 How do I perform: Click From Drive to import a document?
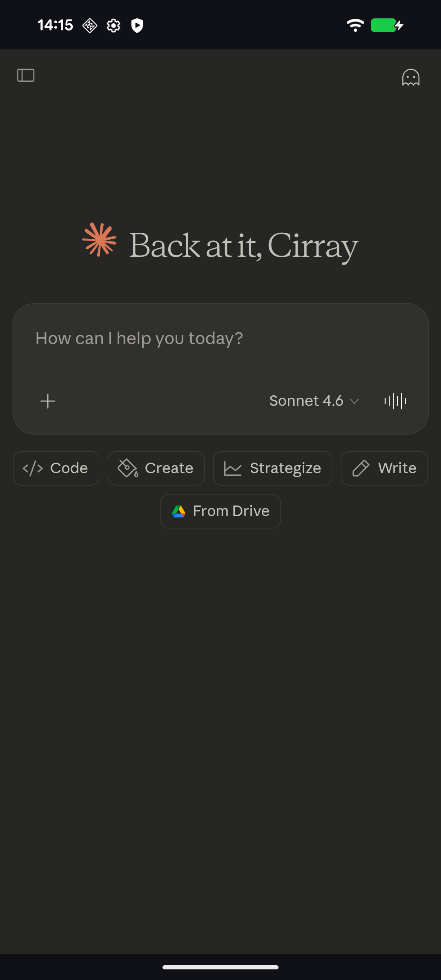click(x=220, y=511)
